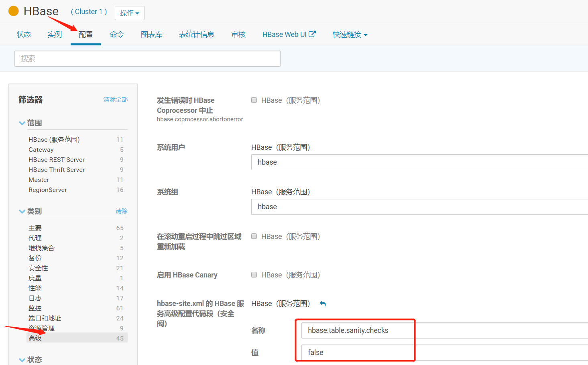Select the 代理 category filter

[x=35, y=238]
